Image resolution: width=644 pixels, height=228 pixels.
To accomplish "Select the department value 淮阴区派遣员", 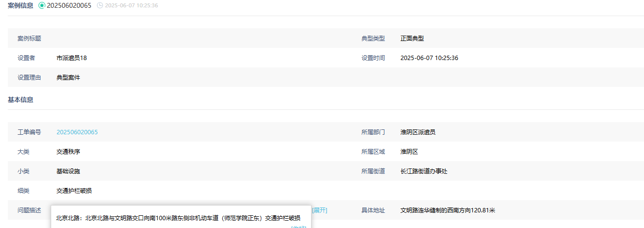I will click(x=418, y=132).
